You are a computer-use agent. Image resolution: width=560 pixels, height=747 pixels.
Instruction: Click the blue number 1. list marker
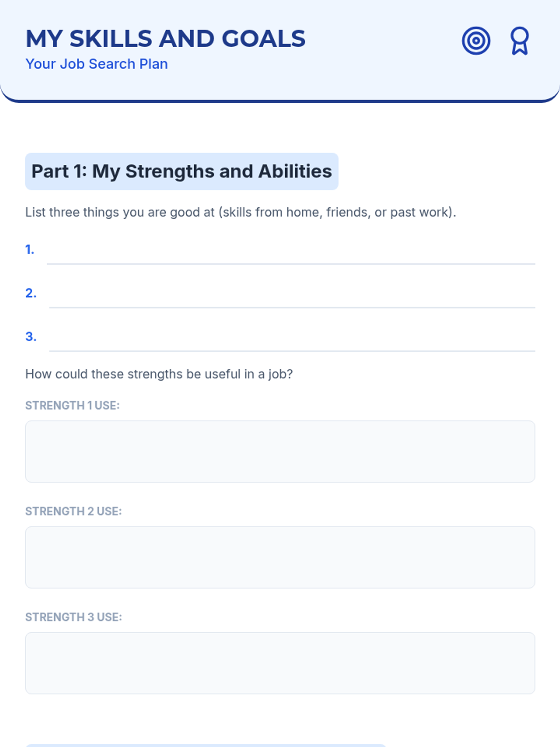point(30,250)
